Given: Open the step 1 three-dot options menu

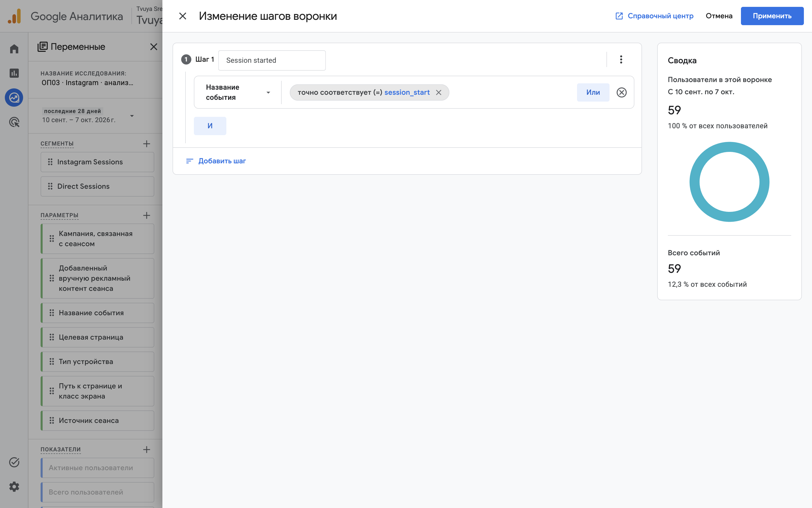Looking at the screenshot, I should click(x=621, y=59).
